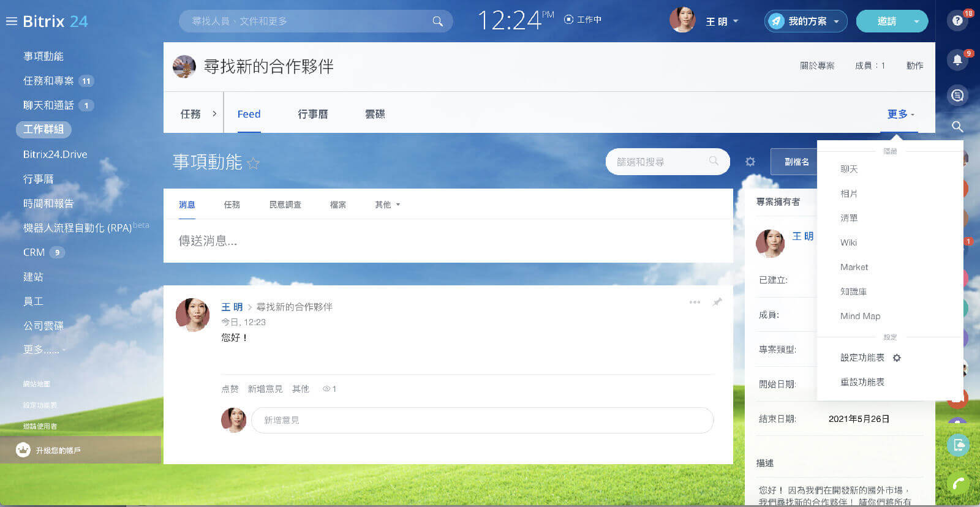This screenshot has height=507, width=980.
Task: Star the 事項動能 page as favorite
Action: click(253, 163)
